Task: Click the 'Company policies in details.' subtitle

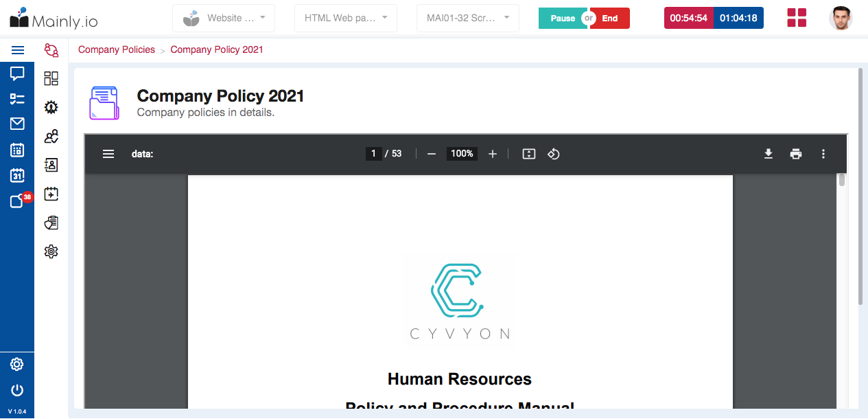Action: click(x=206, y=112)
